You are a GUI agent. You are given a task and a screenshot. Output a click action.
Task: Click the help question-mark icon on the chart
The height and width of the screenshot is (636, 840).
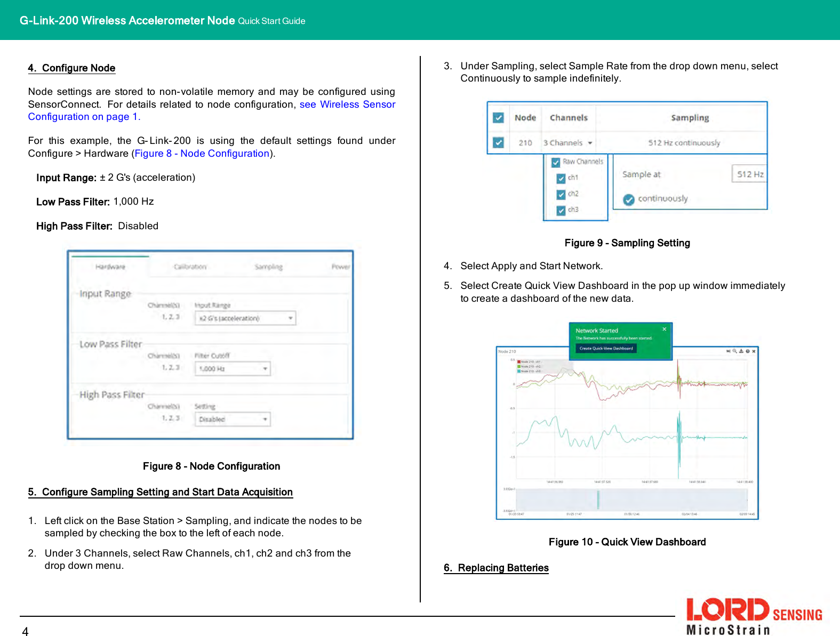[x=748, y=351]
